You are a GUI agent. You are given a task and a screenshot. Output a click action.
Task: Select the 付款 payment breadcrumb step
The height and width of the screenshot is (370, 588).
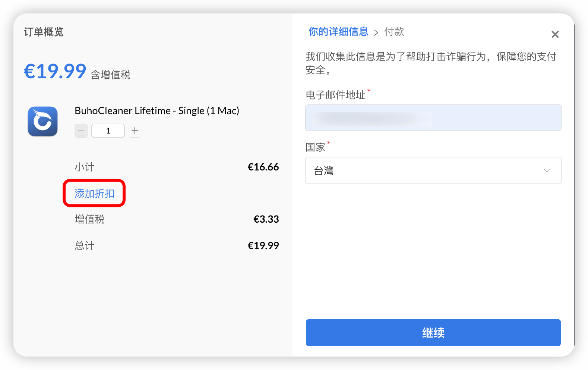point(394,32)
